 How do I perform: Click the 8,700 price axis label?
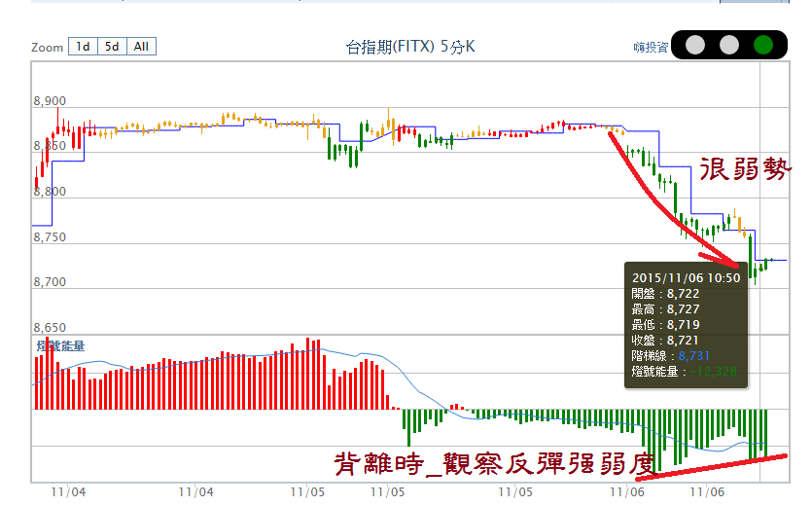50,282
